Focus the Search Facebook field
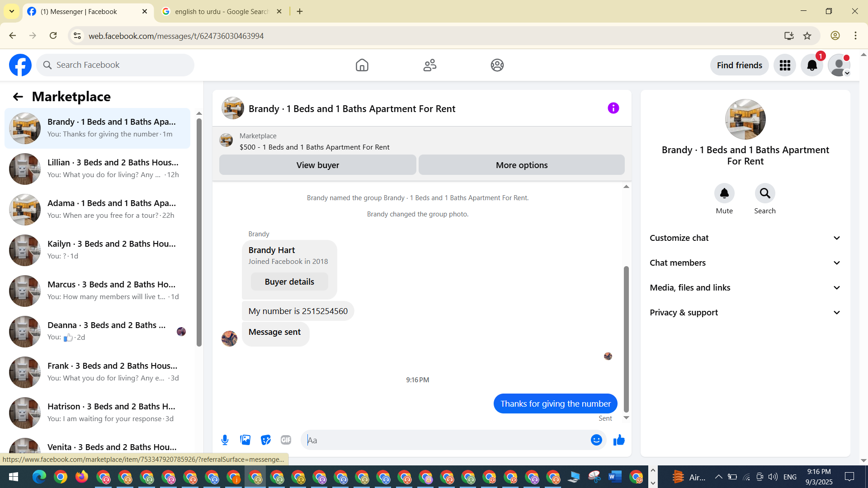 (115, 65)
